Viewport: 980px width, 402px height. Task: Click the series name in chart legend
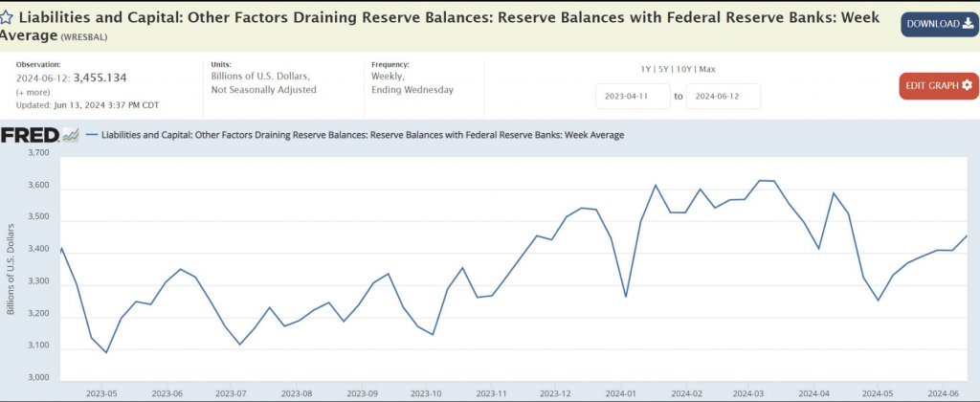pyautogui.click(x=362, y=135)
